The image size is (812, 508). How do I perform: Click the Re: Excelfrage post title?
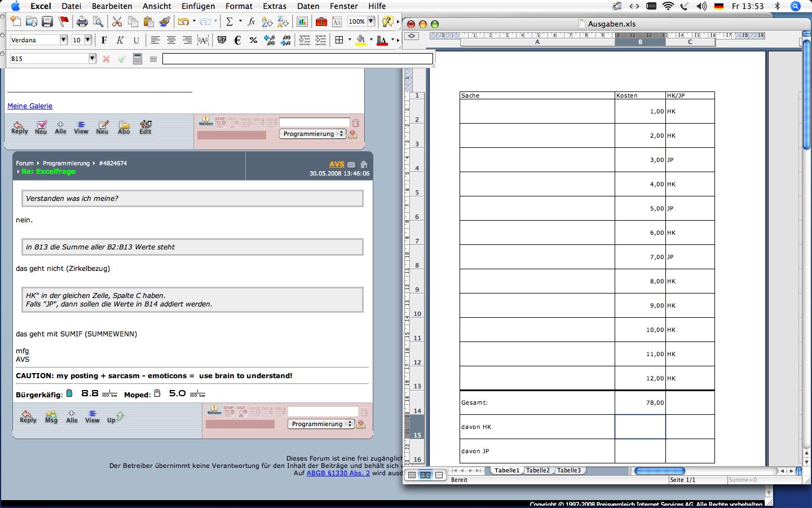point(48,172)
